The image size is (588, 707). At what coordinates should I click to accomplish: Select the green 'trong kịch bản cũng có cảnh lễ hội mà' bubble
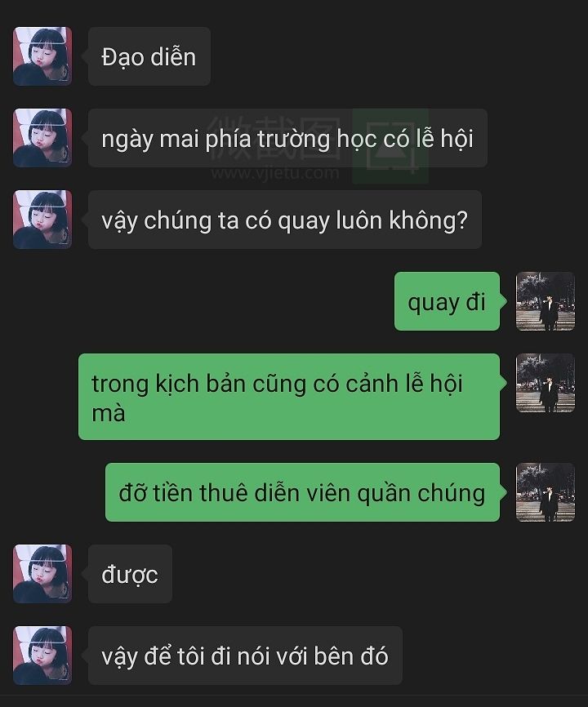tap(289, 397)
